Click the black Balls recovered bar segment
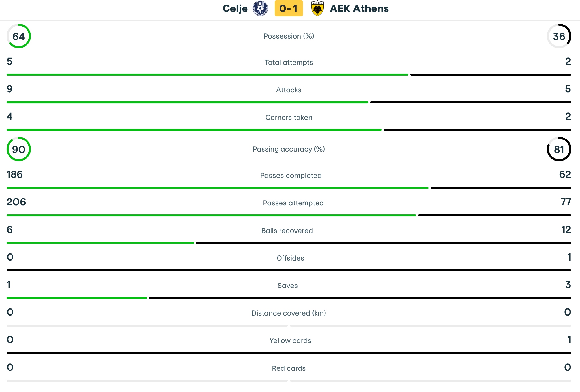Image resolution: width=580 pixels, height=392 pixels. click(x=383, y=243)
